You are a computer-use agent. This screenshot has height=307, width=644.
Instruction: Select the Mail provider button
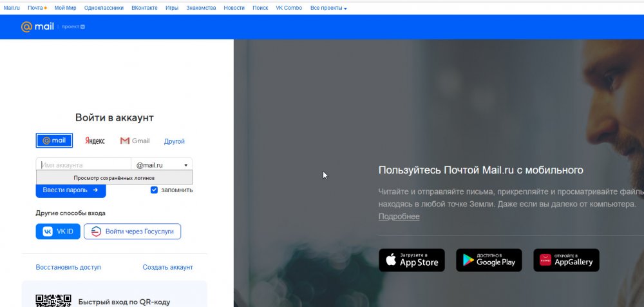54,141
